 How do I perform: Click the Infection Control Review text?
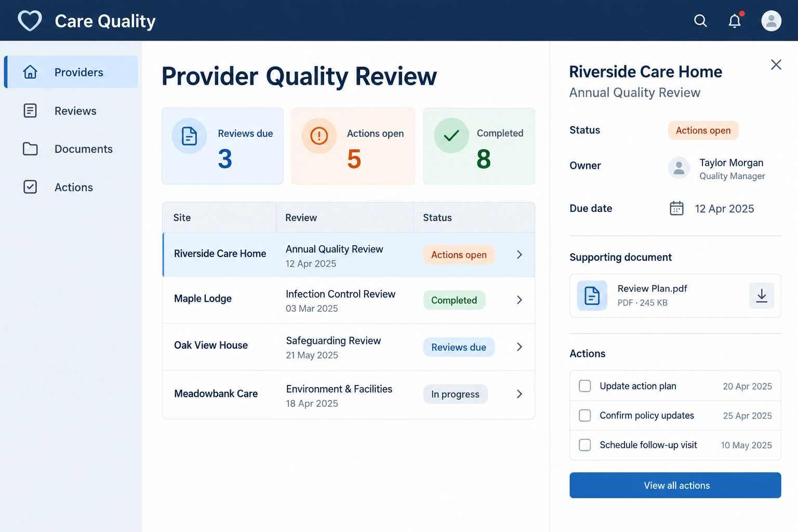tap(341, 294)
